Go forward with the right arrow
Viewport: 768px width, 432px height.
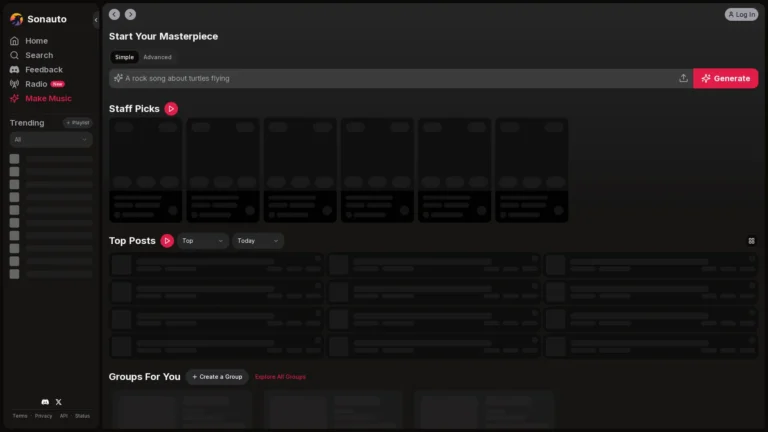pos(130,14)
